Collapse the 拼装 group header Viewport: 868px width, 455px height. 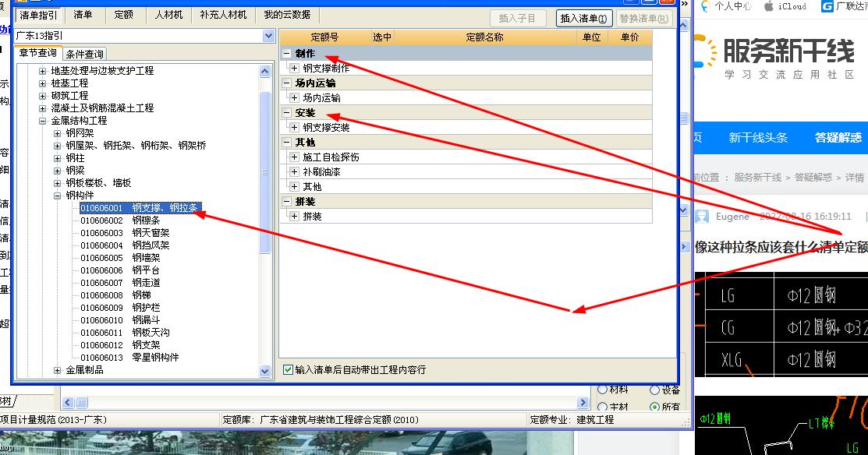point(287,202)
